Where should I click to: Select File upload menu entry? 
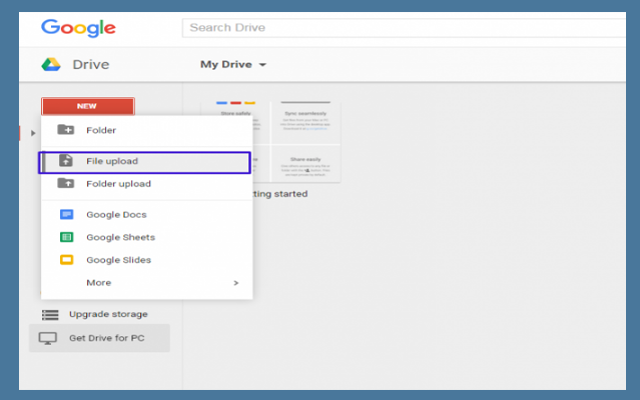[x=145, y=161]
